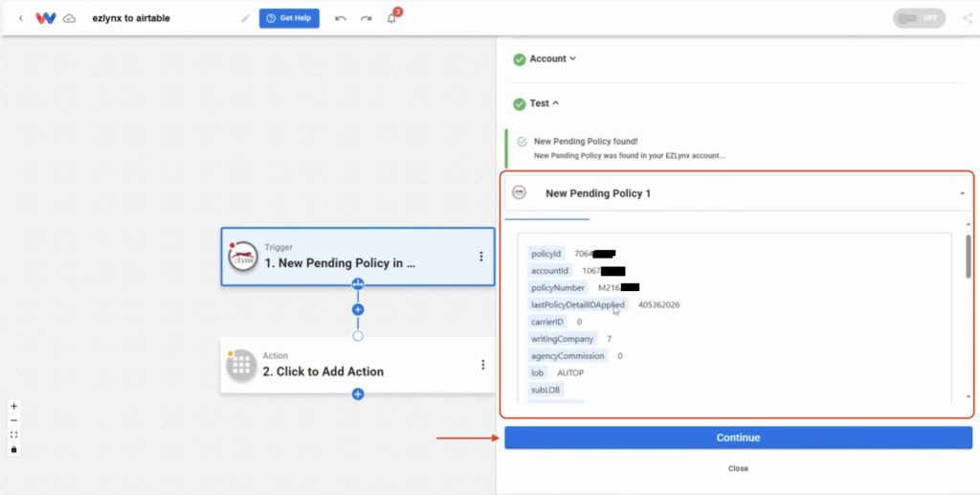Edit workflow name with pencil icon
980x495 pixels.
[x=245, y=18]
